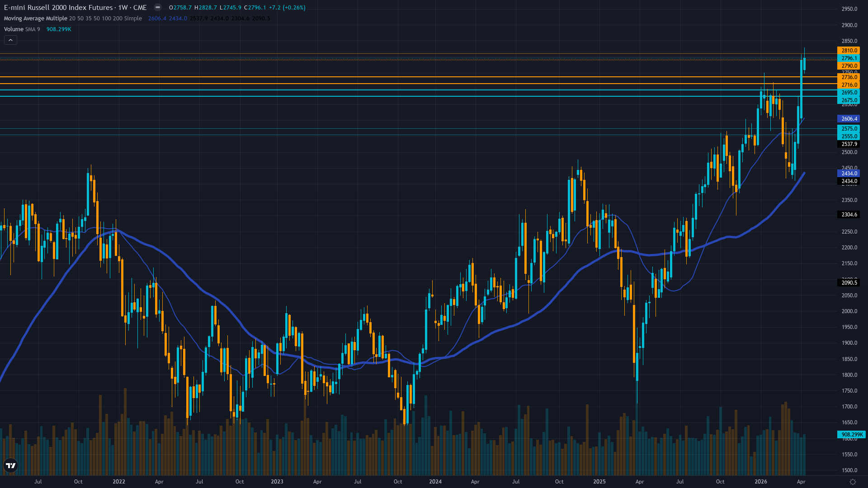Select the black 2537.9 price axis label
Screen dimensions: 868x488
pyautogui.click(x=849, y=144)
